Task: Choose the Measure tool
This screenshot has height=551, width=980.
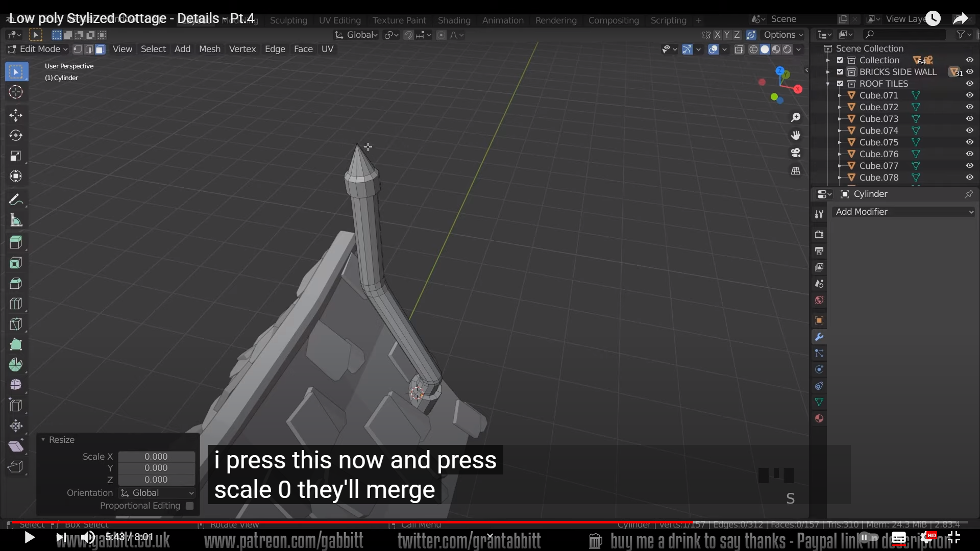Action: [x=16, y=220]
